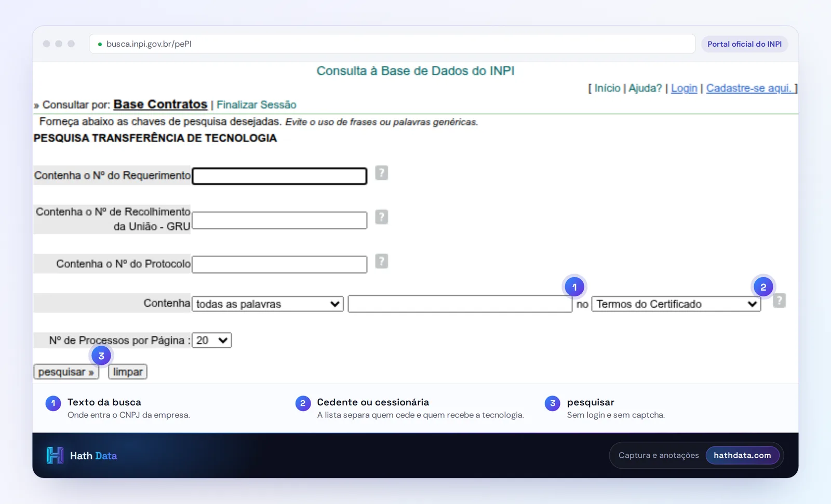831x504 pixels.
Task: Focus the Nº do Requerimento input field
Action: pos(279,176)
